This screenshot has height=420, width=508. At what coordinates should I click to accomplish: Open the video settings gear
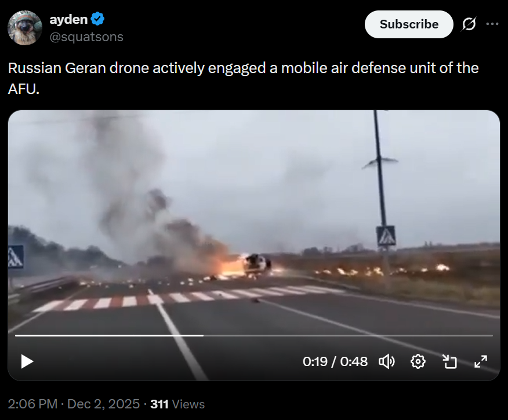[418, 361]
